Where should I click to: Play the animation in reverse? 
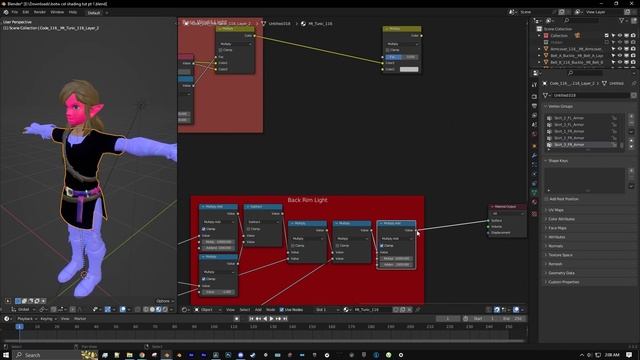click(x=265, y=319)
